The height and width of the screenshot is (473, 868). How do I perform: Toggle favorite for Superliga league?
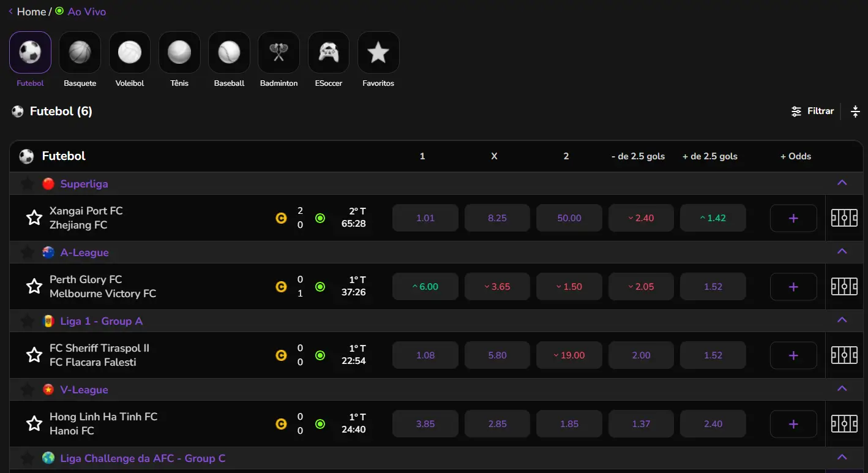pos(27,184)
